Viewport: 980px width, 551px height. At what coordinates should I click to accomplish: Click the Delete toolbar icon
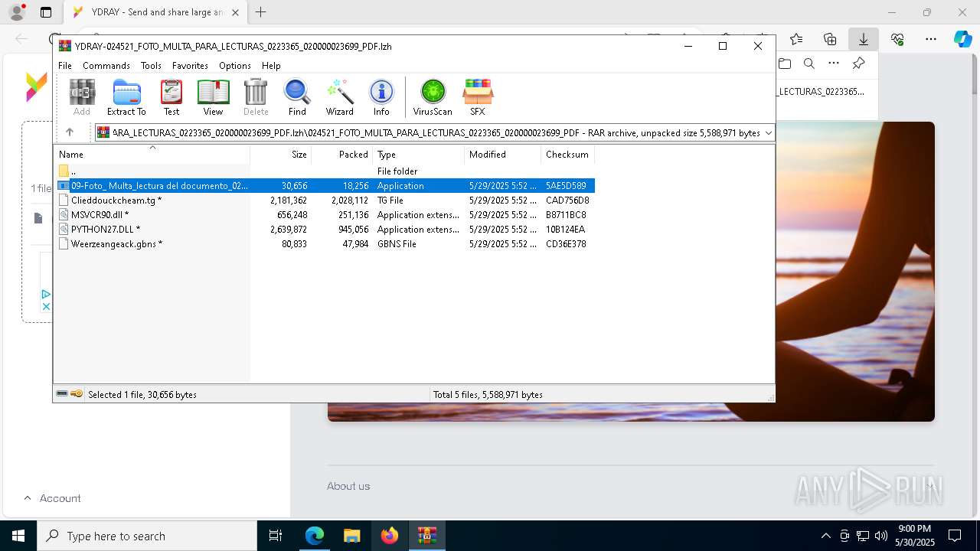pyautogui.click(x=256, y=97)
